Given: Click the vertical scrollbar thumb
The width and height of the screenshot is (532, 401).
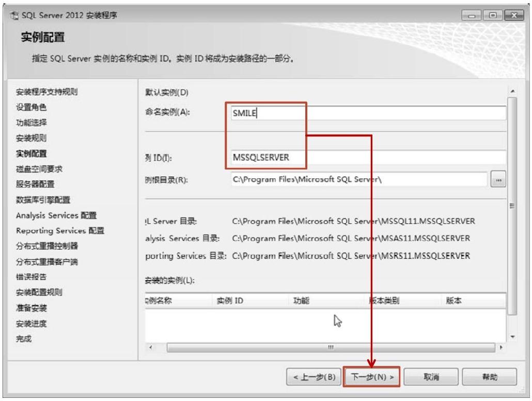Looking at the screenshot, I should click(512, 206).
